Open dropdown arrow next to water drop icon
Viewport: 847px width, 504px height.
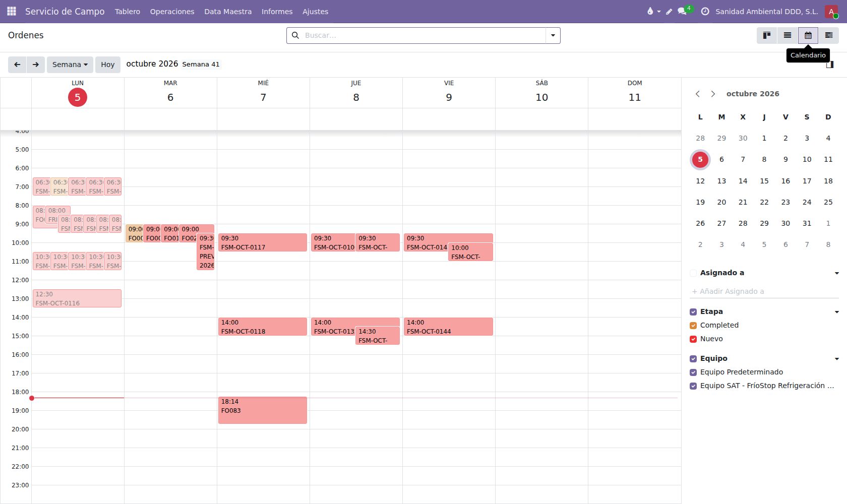(x=659, y=12)
